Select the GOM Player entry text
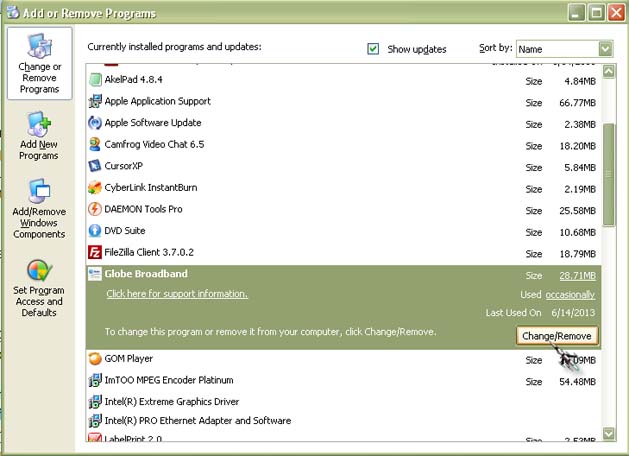This screenshot has width=629, height=456. [129, 359]
